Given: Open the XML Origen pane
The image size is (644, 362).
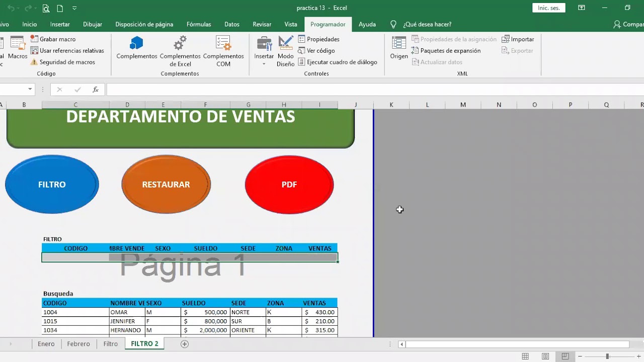Looking at the screenshot, I should point(399,48).
